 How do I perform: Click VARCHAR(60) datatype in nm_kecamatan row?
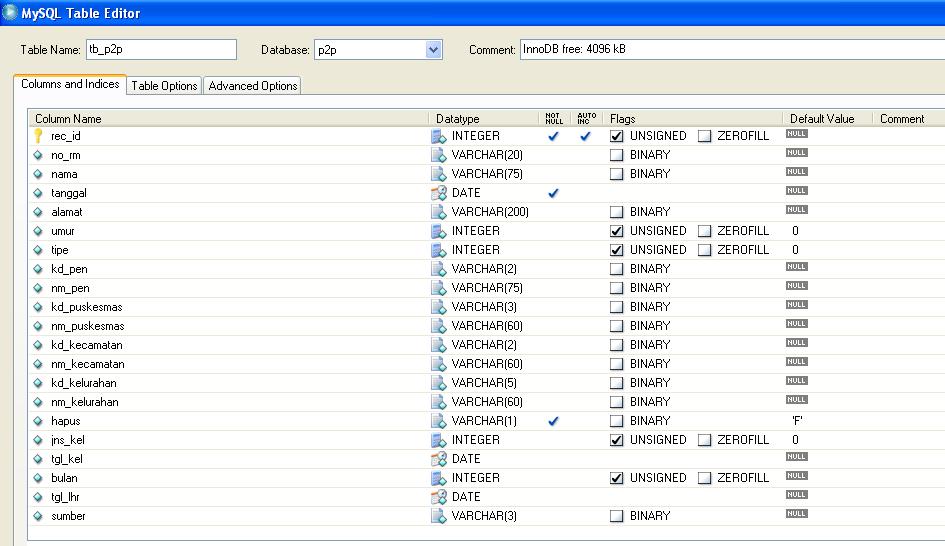[487, 364]
